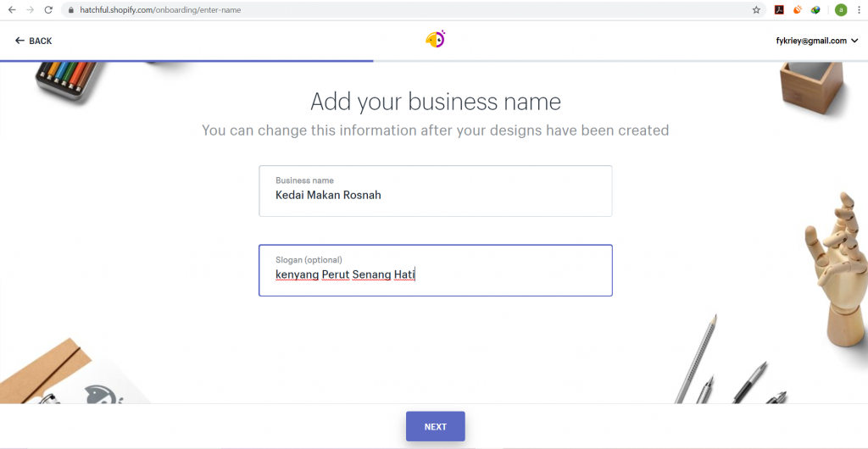Image resolution: width=868 pixels, height=449 pixels.
Task: View site info via padlock icon
Action: pos(71,10)
